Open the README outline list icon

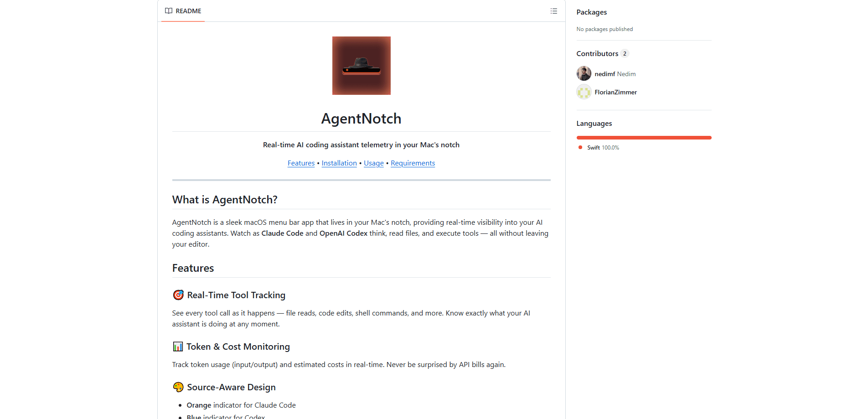[553, 11]
